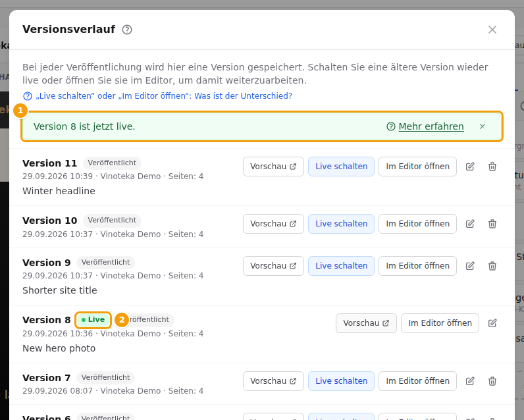Delete Version 10 with trash icon
The height and width of the screenshot is (420, 524).
492,224
